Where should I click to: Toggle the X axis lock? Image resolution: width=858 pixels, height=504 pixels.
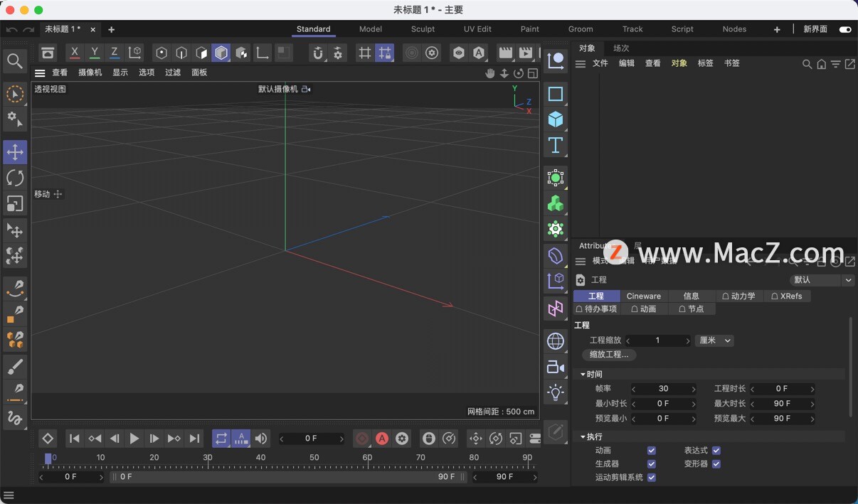pos(75,53)
